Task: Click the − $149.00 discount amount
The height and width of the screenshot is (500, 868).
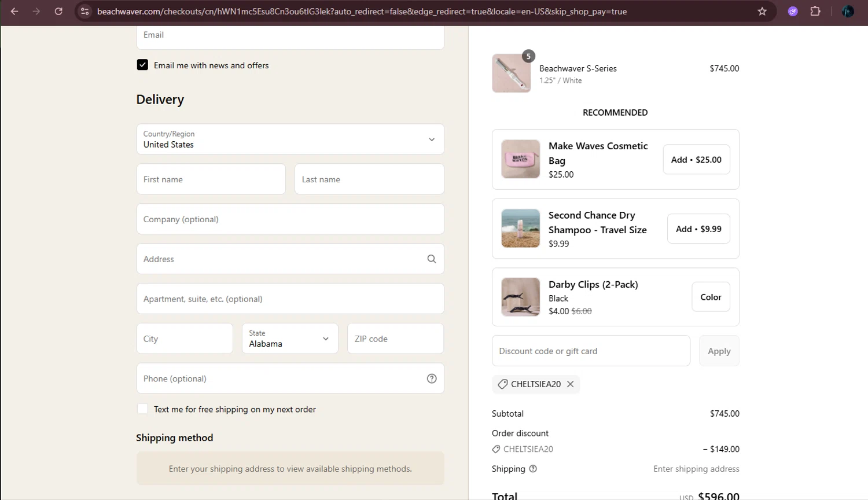Action: [721, 449]
